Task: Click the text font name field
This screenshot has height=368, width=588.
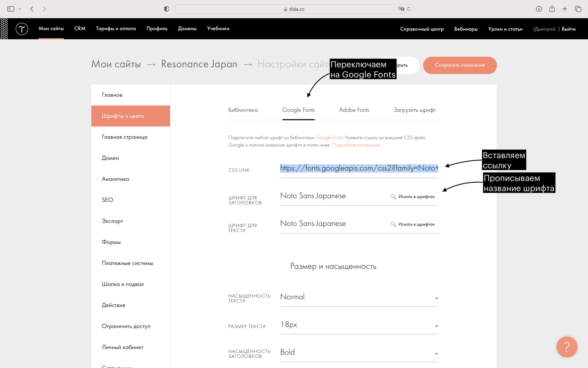Action: (x=334, y=224)
